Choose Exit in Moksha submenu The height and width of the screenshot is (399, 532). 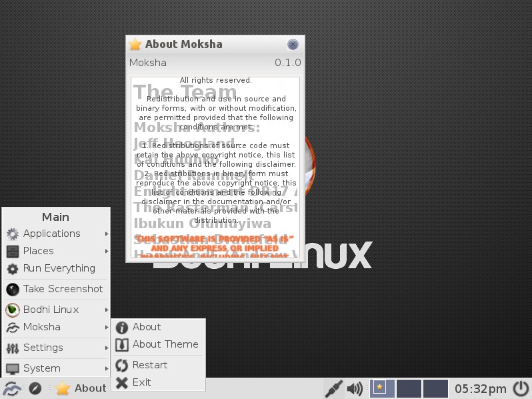tap(159, 382)
